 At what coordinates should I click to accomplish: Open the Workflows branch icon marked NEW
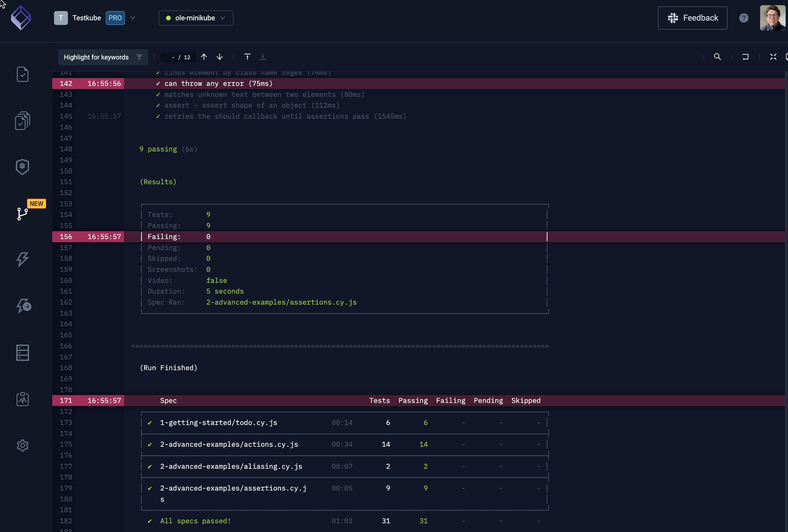(22, 213)
